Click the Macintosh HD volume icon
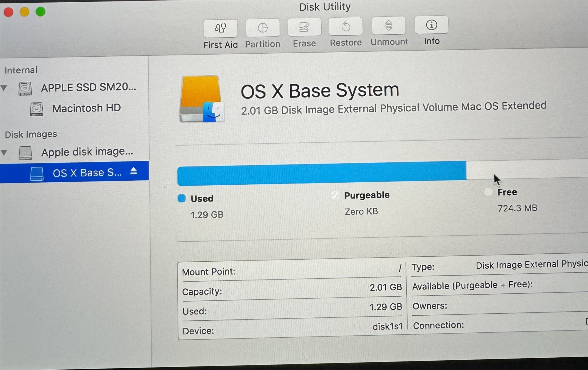588x370 pixels. [x=36, y=109]
